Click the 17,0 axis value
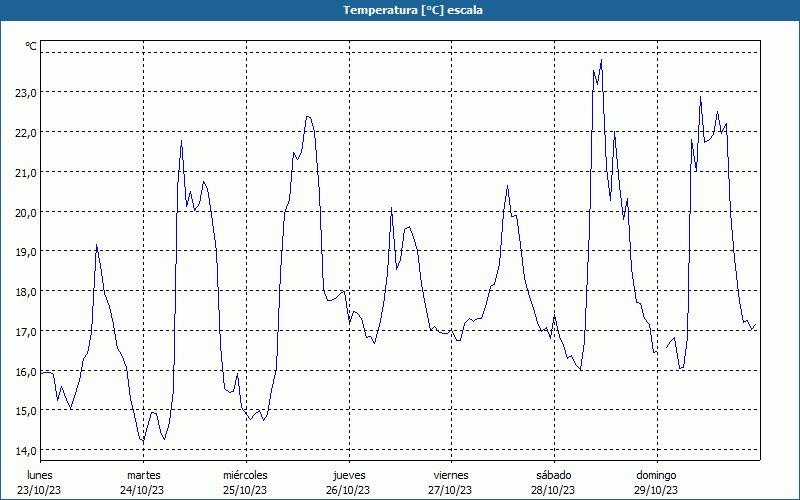Image resolution: width=800 pixels, height=500 pixels. coord(26,332)
